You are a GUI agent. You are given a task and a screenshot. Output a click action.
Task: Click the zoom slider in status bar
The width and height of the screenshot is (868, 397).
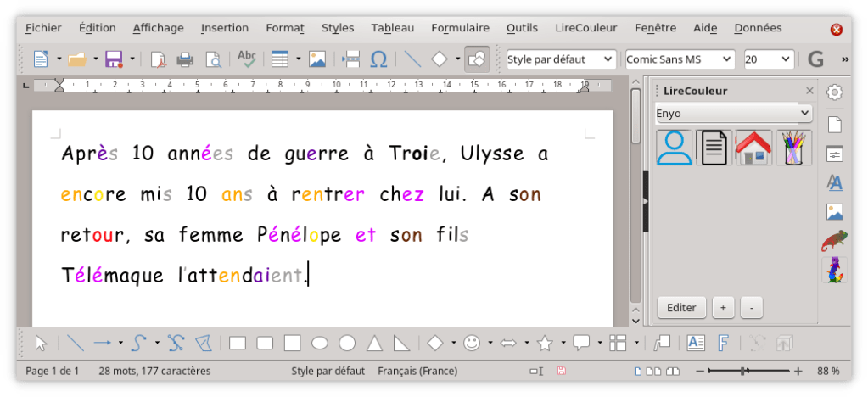pos(743,371)
